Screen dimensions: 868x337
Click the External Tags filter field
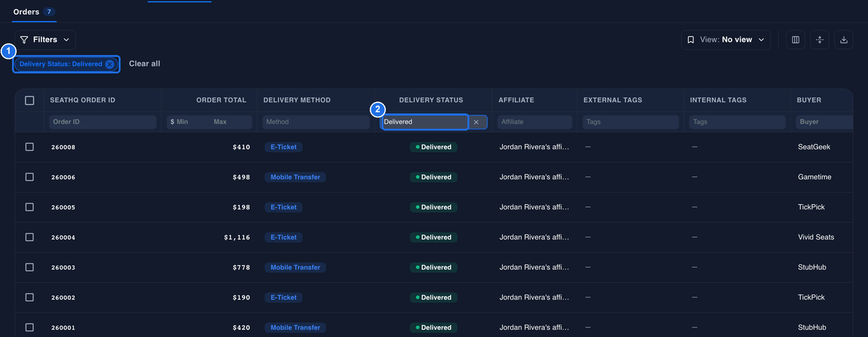pyautogui.click(x=631, y=122)
